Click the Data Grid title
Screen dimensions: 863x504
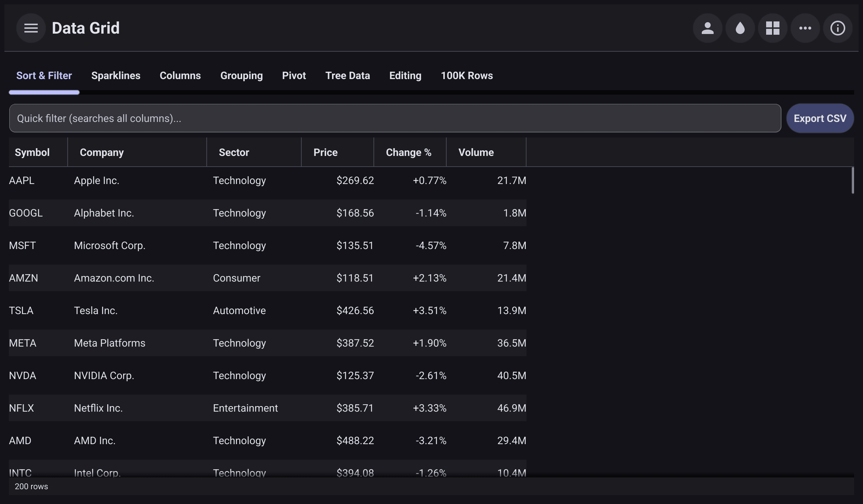coord(86,28)
